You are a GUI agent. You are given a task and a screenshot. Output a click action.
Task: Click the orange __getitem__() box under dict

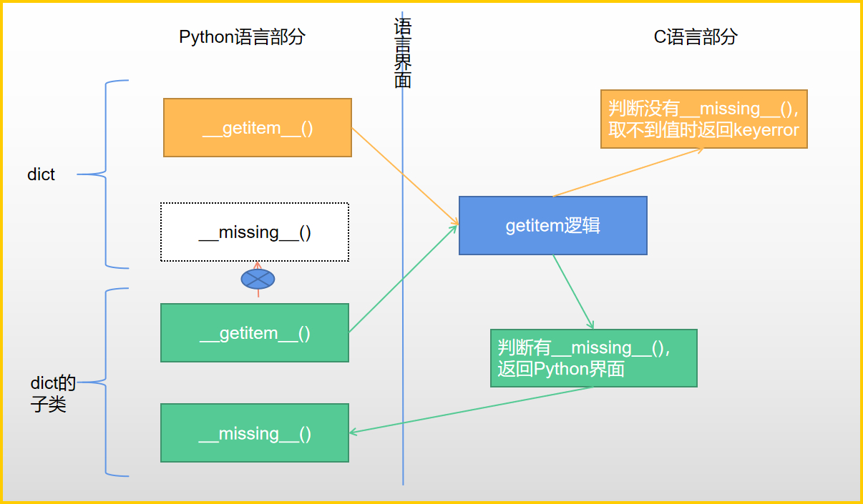(x=258, y=128)
